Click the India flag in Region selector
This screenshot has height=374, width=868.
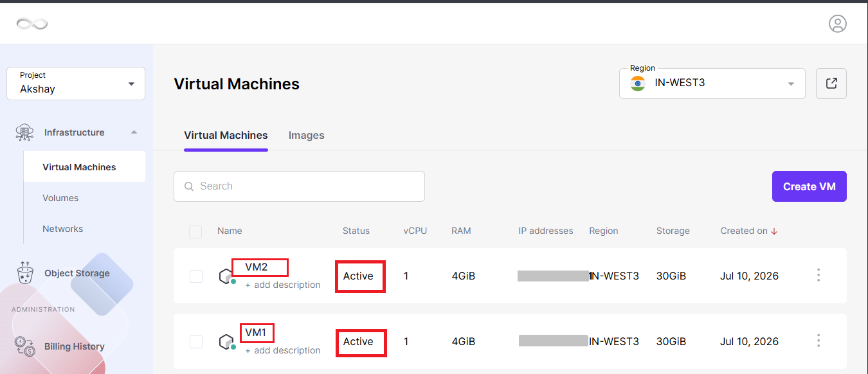[x=638, y=84]
